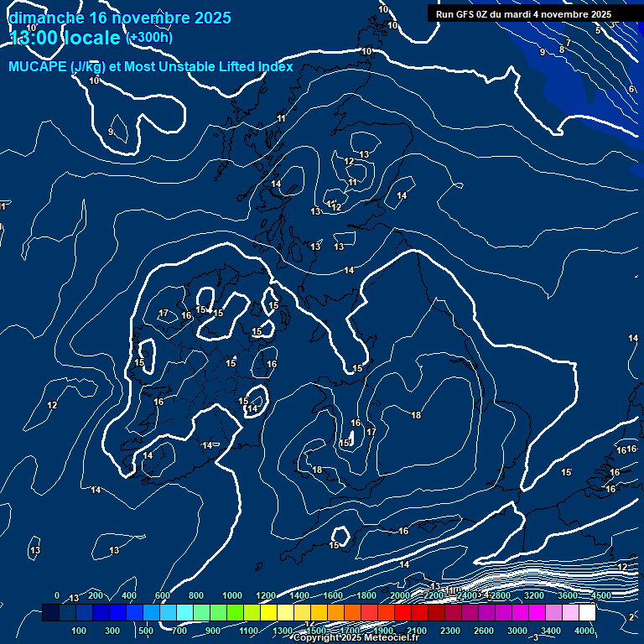This screenshot has height=644, width=644.
Task: Select the '1000' legend scale label
Action: pyautogui.click(x=232, y=595)
